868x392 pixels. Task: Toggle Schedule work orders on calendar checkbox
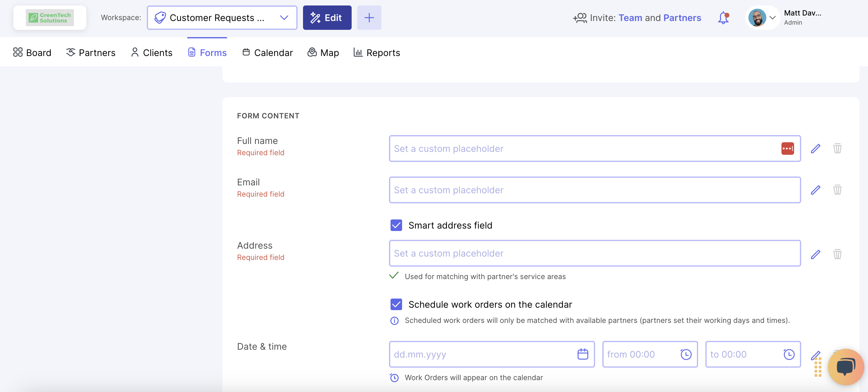tap(396, 304)
